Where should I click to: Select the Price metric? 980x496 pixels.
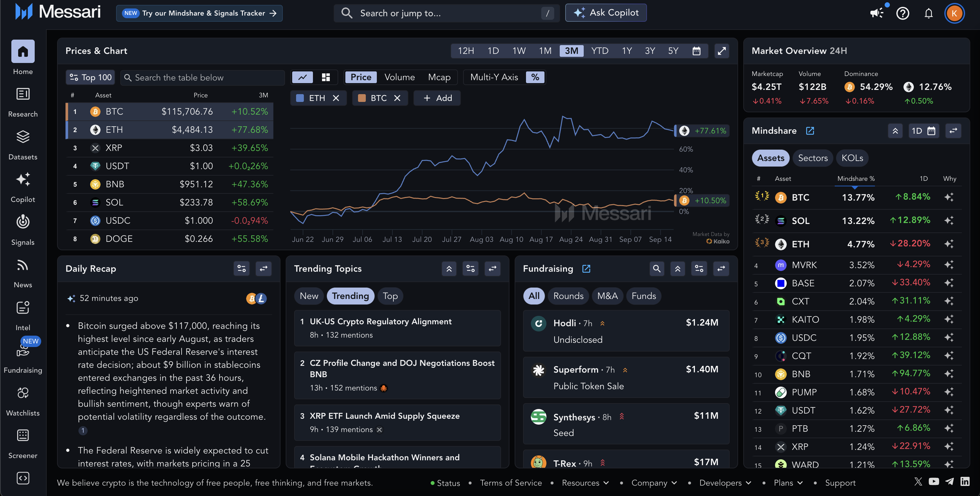coord(361,77)
